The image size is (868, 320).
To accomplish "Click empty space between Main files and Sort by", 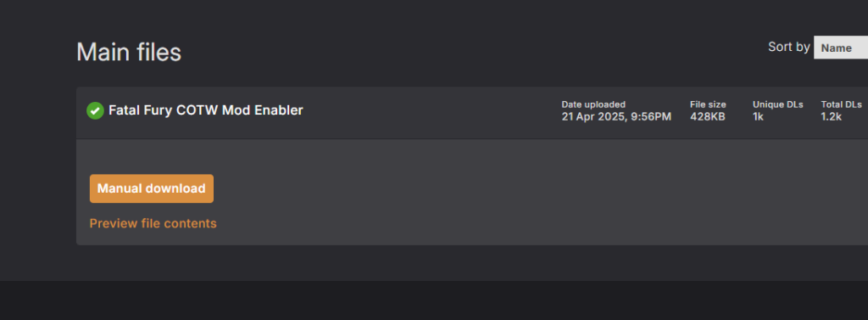I will pyautogui.click(x=470, y=50).
